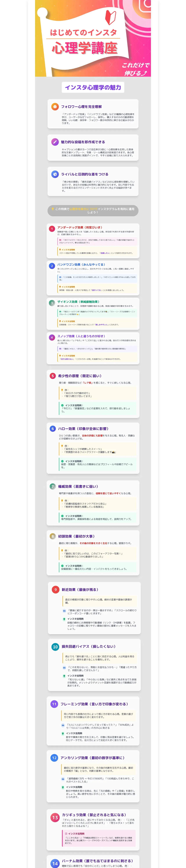This screenshot has width=186, height=868.
Task: Click the purple number 11 badge for フレーミング効果
Action: 54,704
